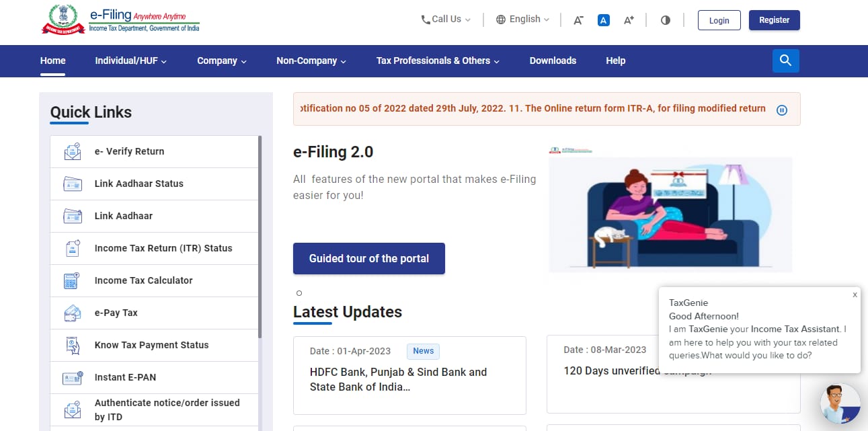Dismiss the TaxGenie popup with its x

(855, 295)
